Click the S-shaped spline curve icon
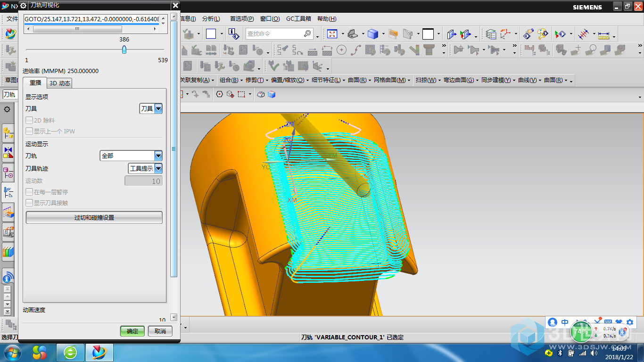Screen dimensions: 644x362 [x=356, y=49]
